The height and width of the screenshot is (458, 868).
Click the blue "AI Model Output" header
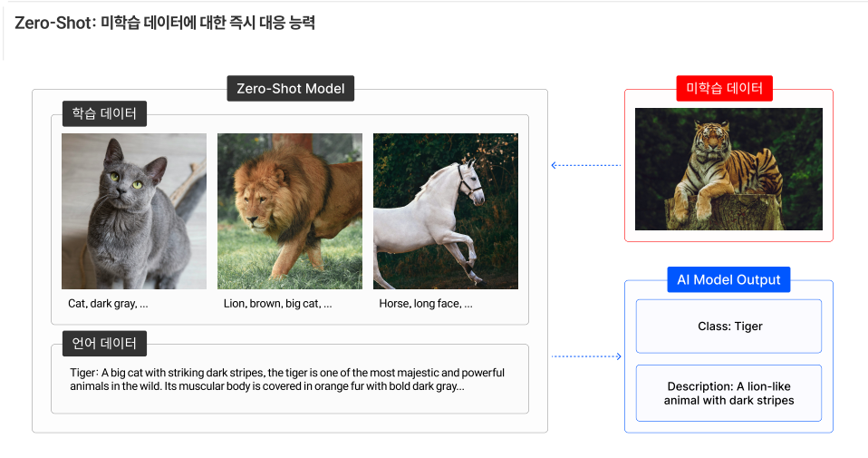[728, 279]
